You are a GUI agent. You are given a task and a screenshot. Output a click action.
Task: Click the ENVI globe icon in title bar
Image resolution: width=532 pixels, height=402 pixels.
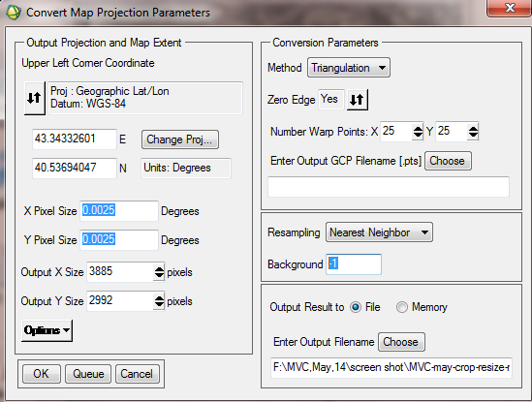click(14, 13)
